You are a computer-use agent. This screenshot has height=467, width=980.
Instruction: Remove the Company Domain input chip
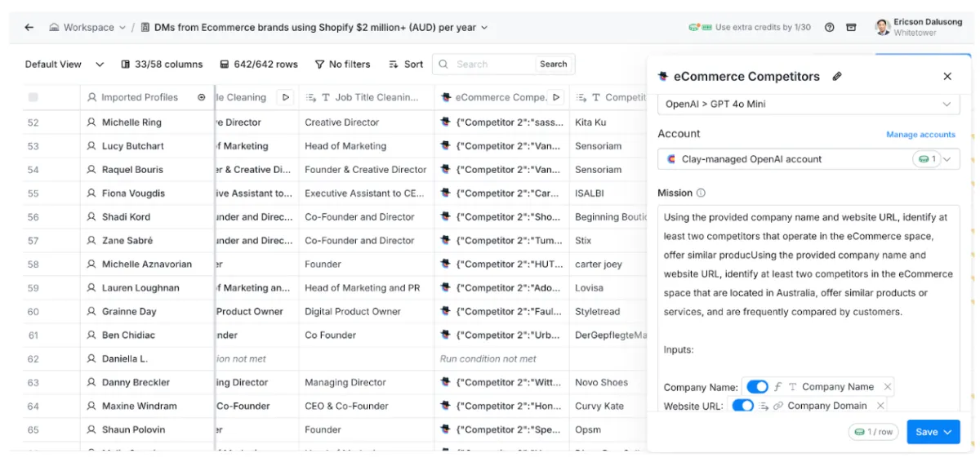880,406
